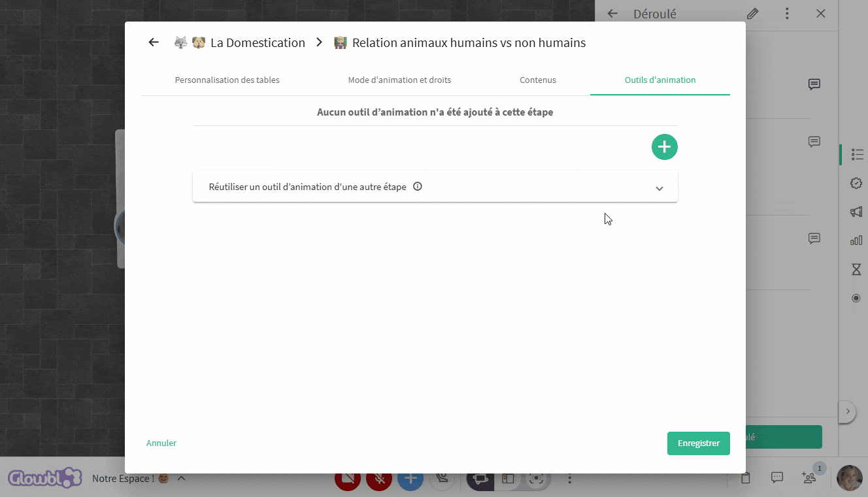868x497 pixels.
Task: Close the Déroulé panel
Action: [x=821, y=13]
